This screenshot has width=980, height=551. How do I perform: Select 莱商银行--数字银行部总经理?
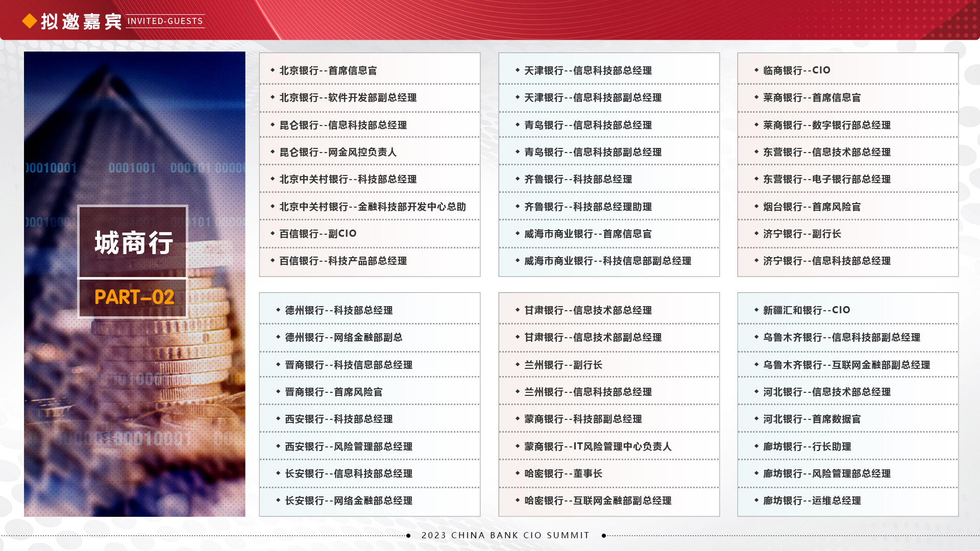[x=827, y=125]
